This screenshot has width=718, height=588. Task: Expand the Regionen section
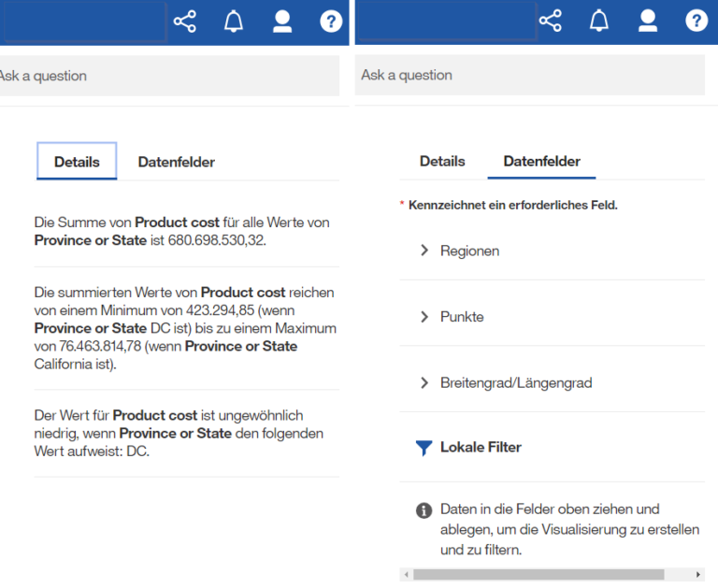(x=553, y=251)
